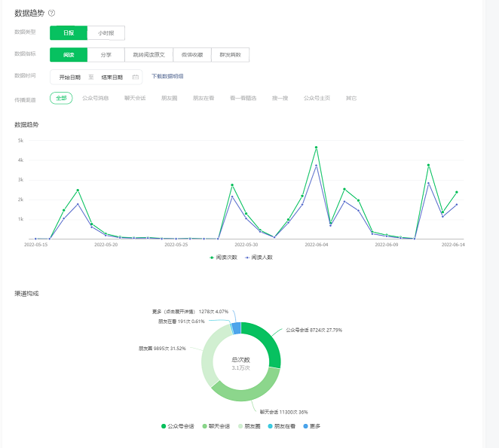
Task: Open the calendar icon in date range
Action: coord(136,77)
